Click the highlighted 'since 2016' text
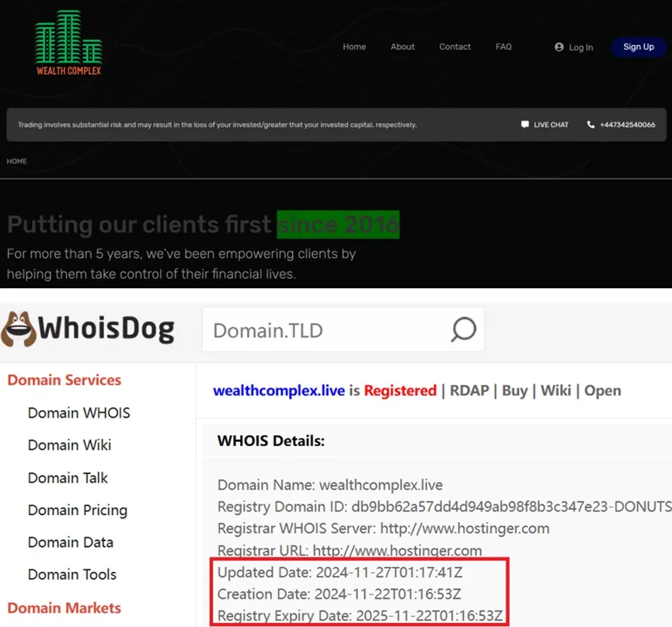672x627 pixels. pyautogui.click(x=338, y=225)
